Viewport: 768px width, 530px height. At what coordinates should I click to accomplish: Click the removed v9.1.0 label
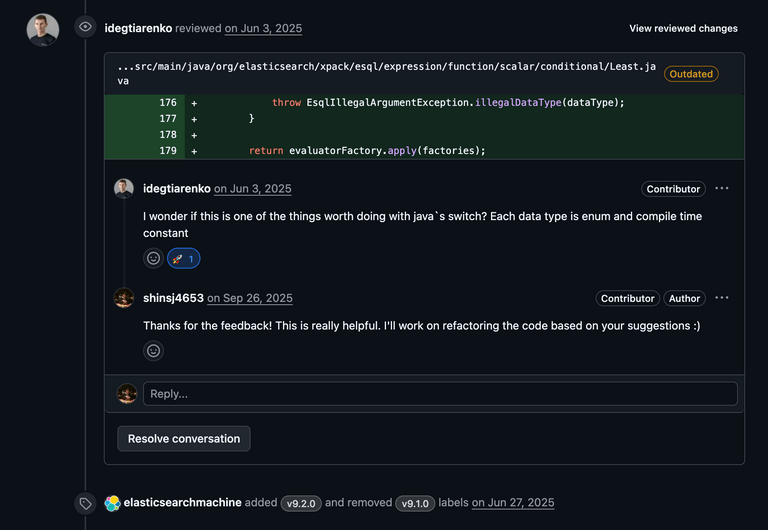(x=415, y=503)
